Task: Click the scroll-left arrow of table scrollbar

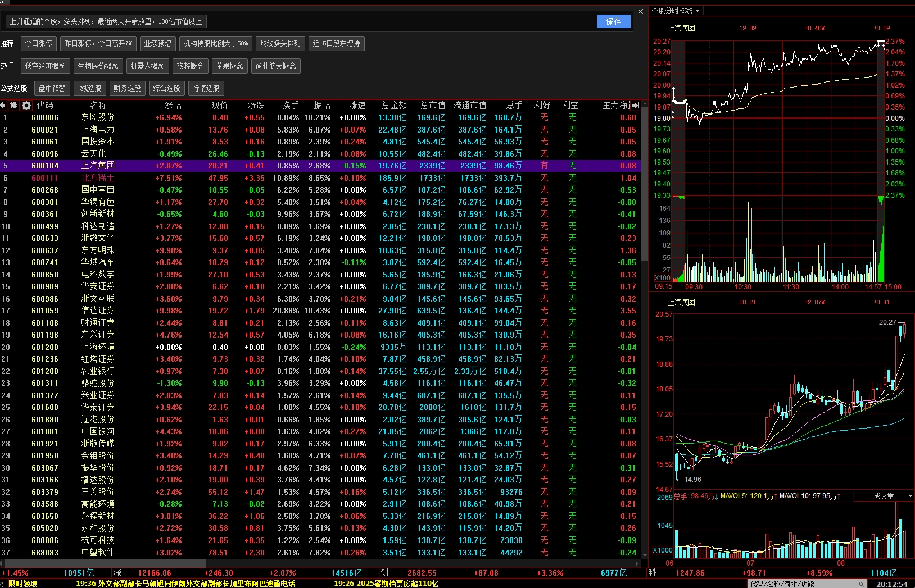Action: [x=3, y=563]
